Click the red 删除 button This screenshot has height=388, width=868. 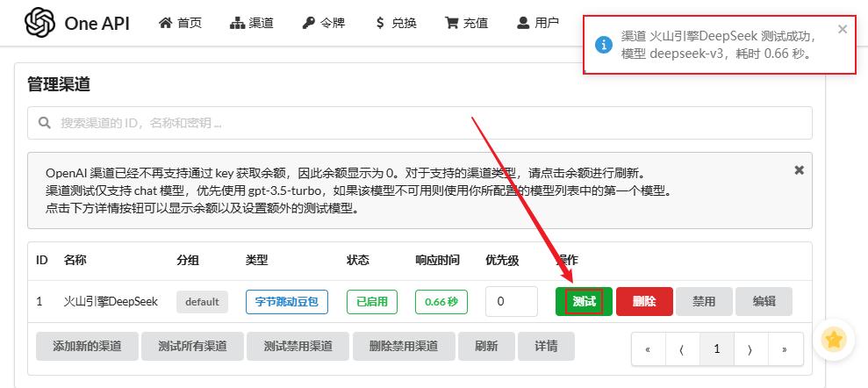tap(644, 301)
